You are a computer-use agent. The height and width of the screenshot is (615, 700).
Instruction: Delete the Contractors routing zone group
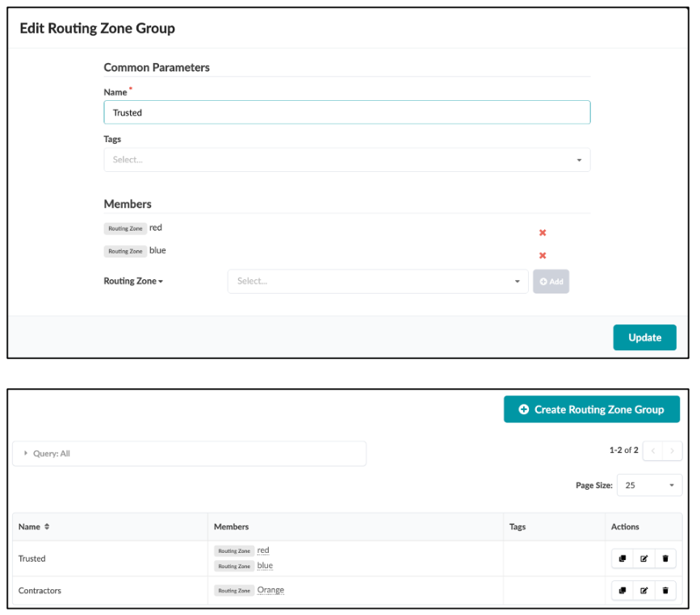point(665,591)
